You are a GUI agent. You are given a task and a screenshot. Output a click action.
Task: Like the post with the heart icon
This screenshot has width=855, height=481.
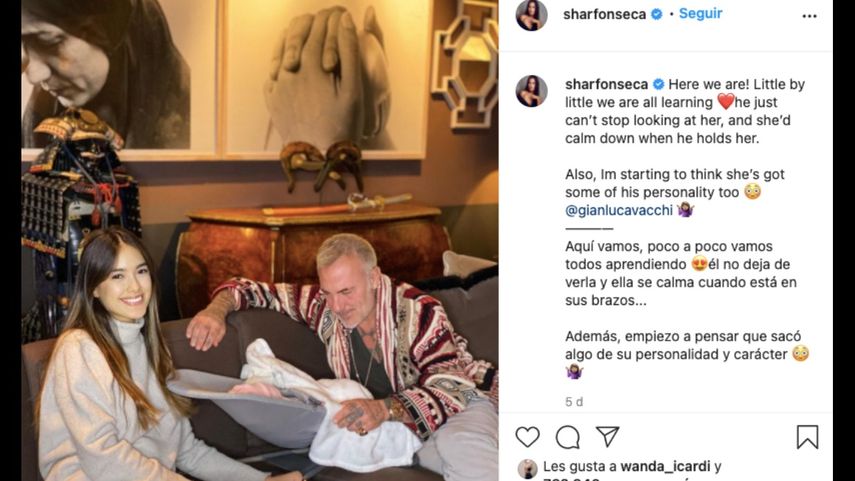coord(527,437)
